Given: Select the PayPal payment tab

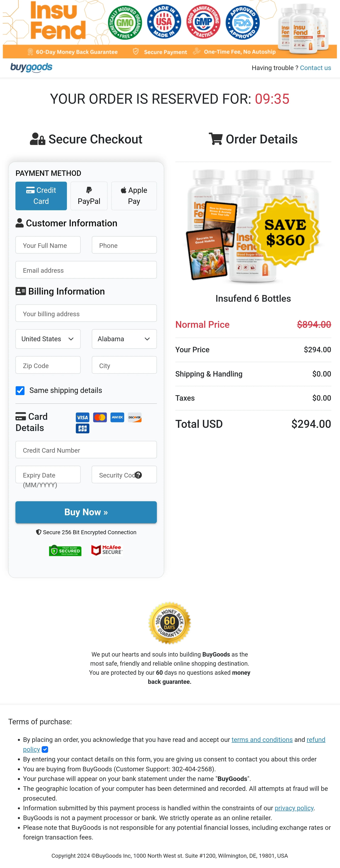Looking at the screenshot, I should click(89, 196).
